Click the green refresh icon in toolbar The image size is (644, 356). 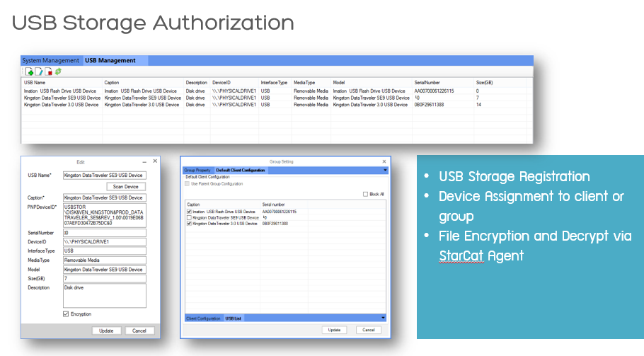(58, 71)
